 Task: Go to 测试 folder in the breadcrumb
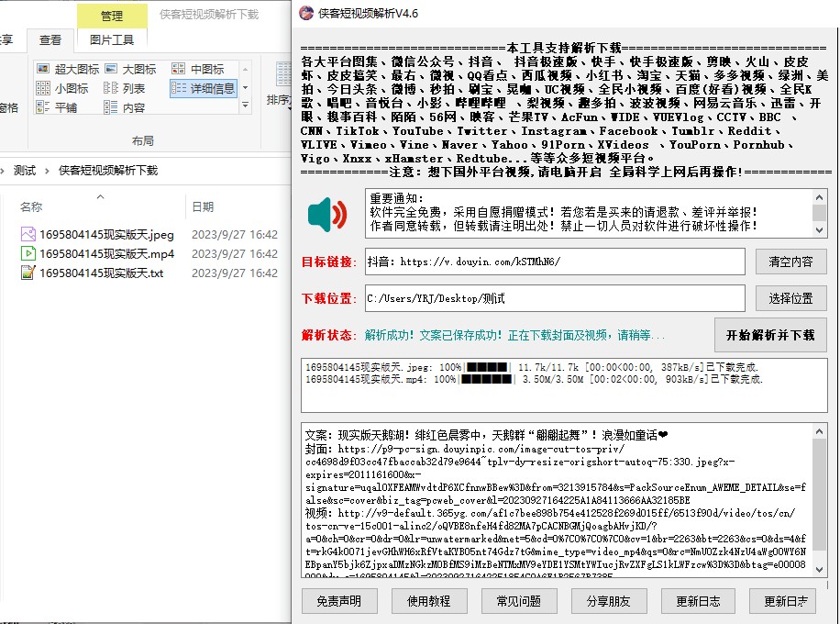[x=25, y=171]
